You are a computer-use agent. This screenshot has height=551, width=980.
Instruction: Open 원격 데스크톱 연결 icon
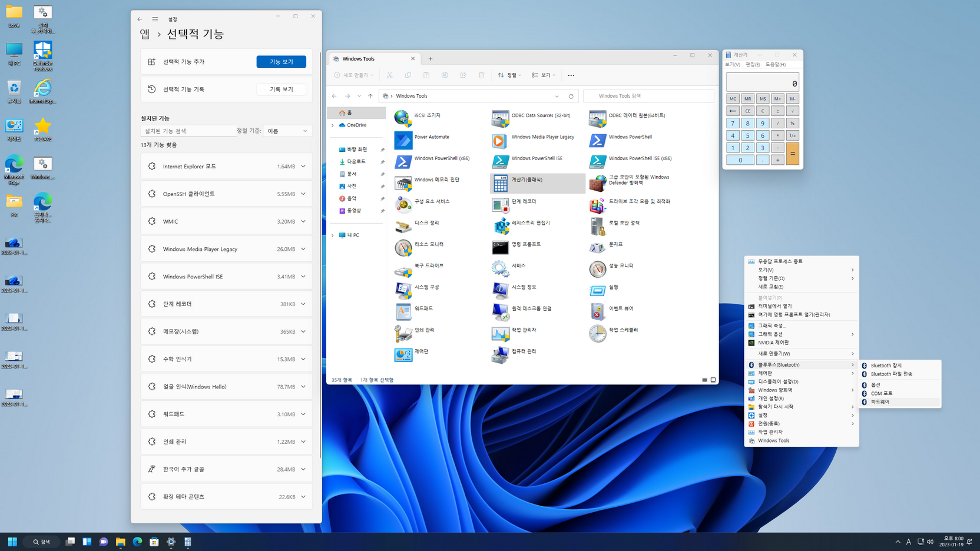pyautogui.click(x=500, y=311)
